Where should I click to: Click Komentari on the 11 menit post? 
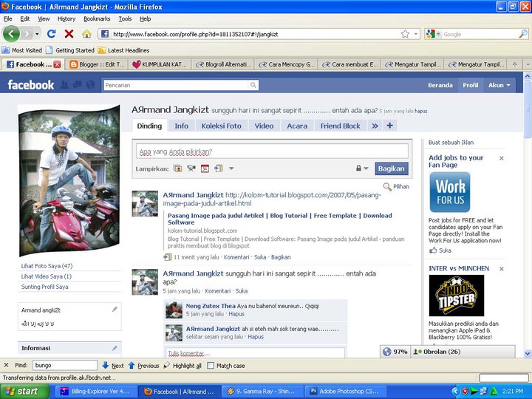236,257
